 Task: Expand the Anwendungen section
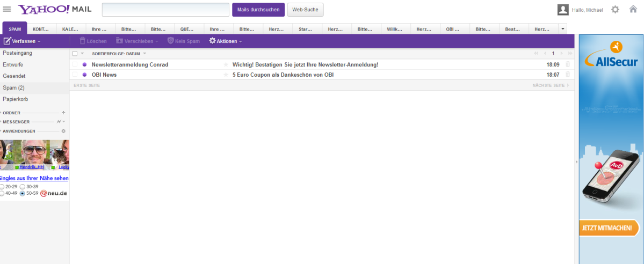coord(18,131)
